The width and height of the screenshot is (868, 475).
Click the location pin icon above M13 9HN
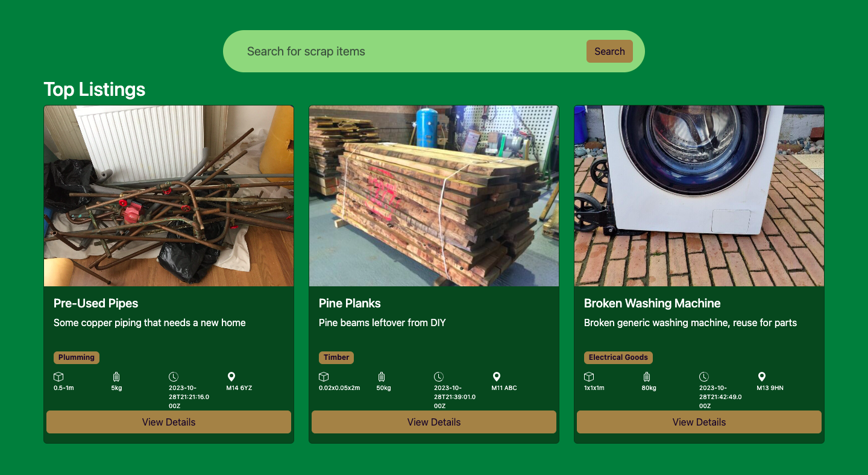[x=761, y=377]
